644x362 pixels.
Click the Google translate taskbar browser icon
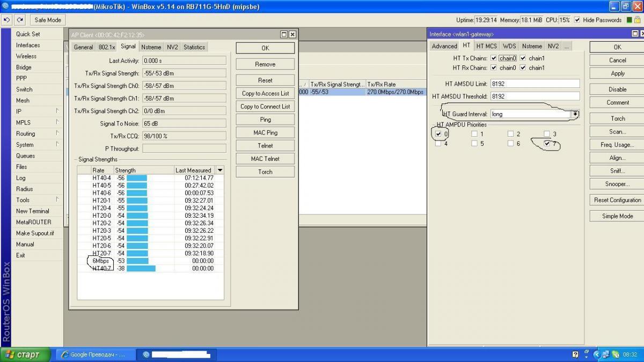pyautogui.click(x=65, y=354)
